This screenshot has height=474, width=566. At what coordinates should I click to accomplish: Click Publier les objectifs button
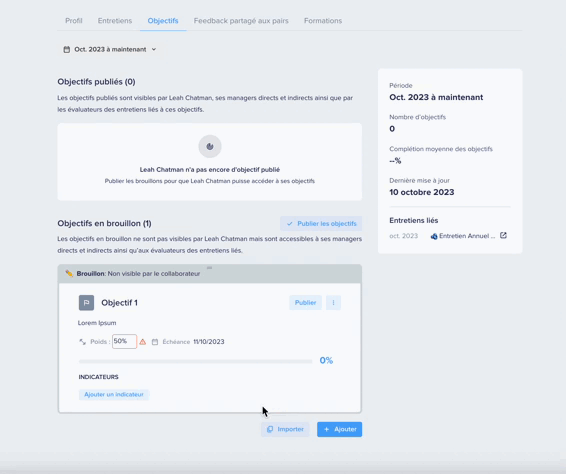(x=321, y=223)
